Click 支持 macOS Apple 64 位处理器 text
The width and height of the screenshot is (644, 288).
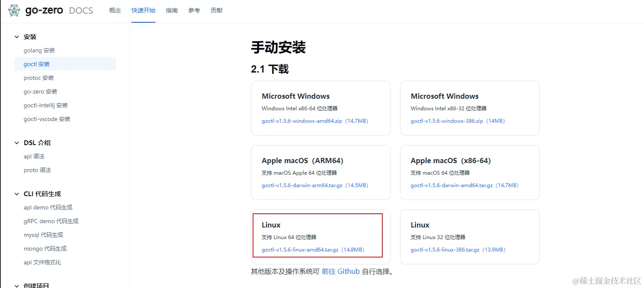(x=299, y=173)
